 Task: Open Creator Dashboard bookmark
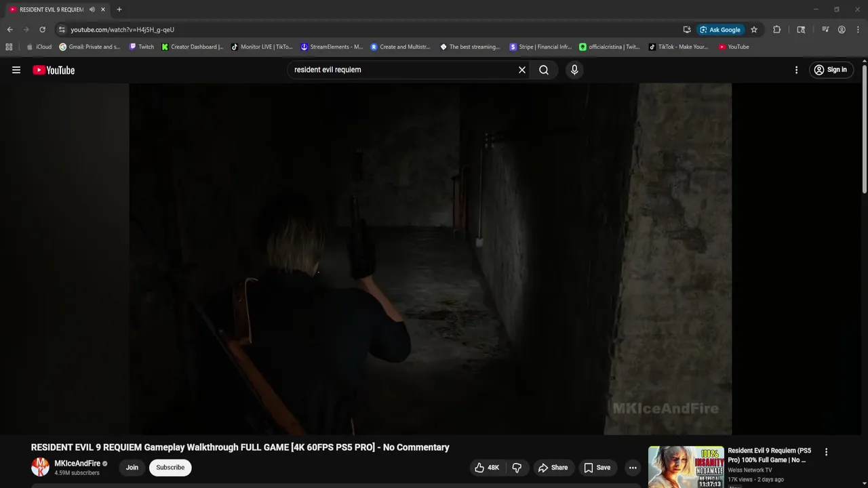(x=193, y=47)
